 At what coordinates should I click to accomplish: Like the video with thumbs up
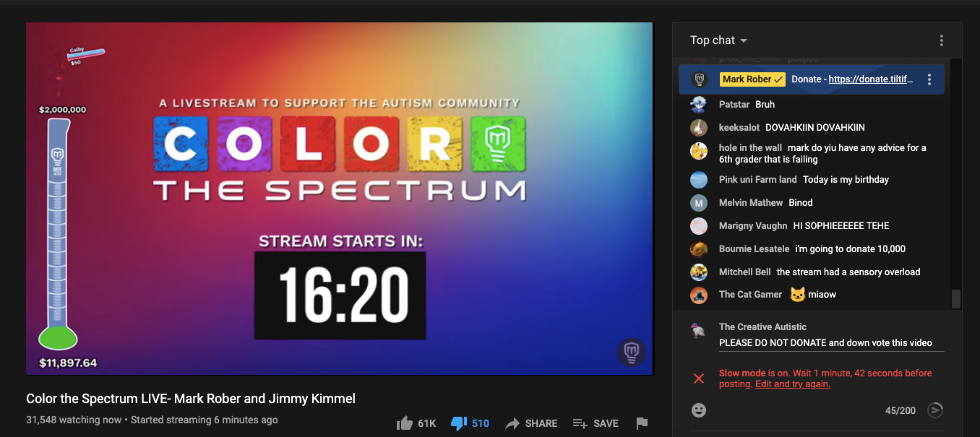point(405,423)
